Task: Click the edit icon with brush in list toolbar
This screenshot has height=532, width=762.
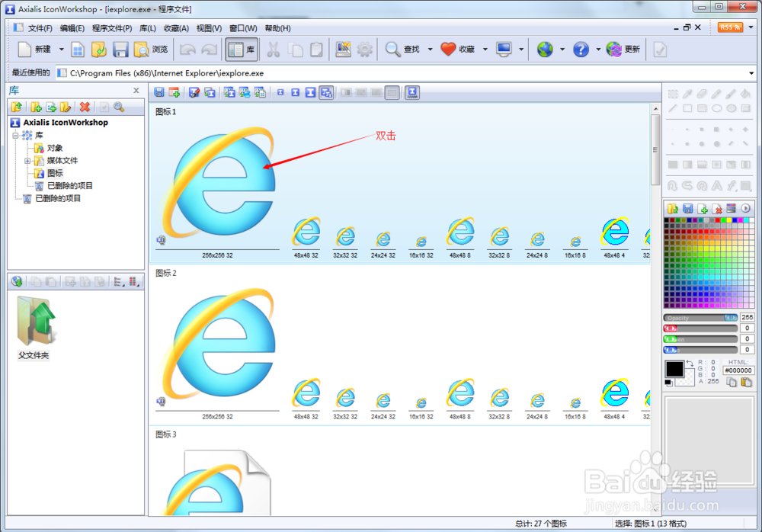Action: pos(194,92)
